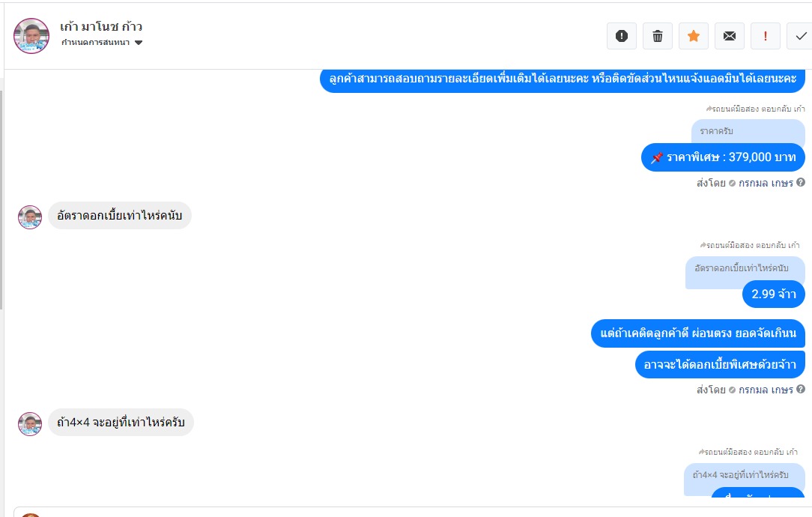Image resolution: width=812 pixels, height=517 pixels.
Task: Mark conversation done with checkmark icon
Action: click(800, 36)
